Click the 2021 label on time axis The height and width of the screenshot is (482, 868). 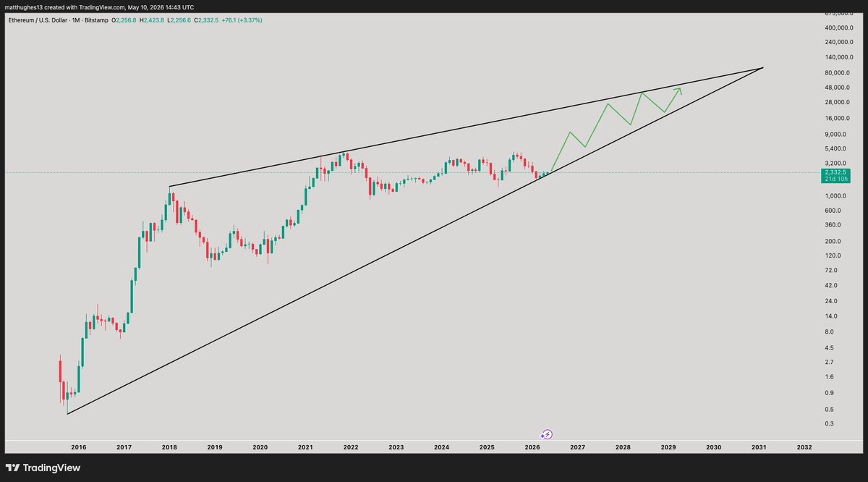pos(305,448)
